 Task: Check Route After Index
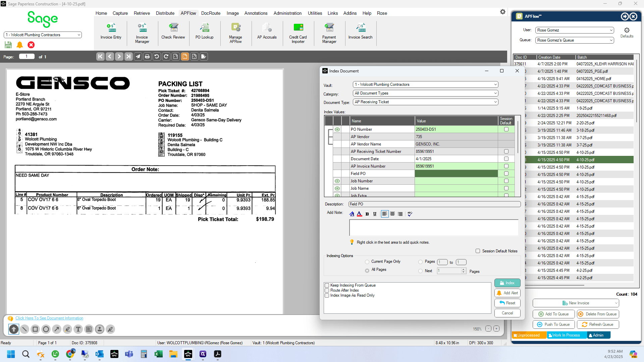pos(327,291)
